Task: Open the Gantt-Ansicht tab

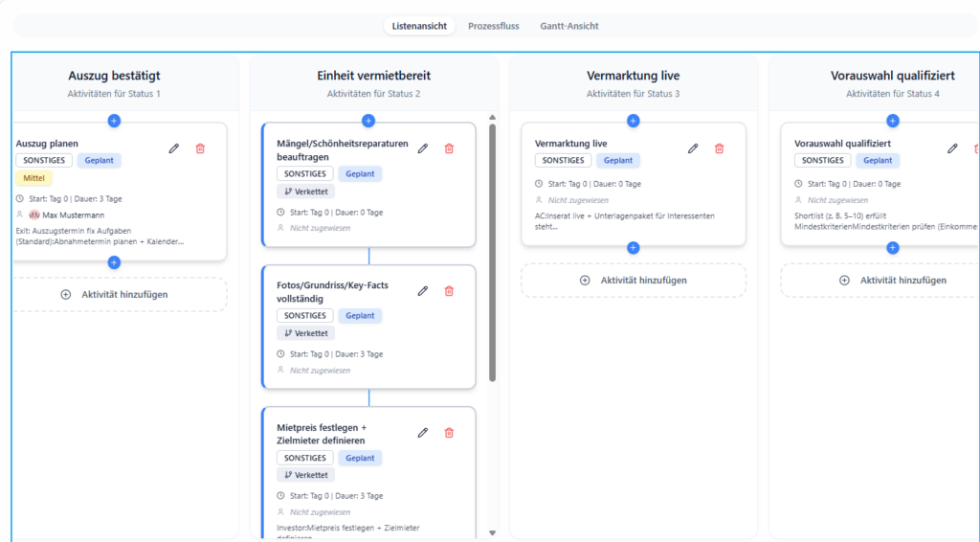Action: (568, 26)
